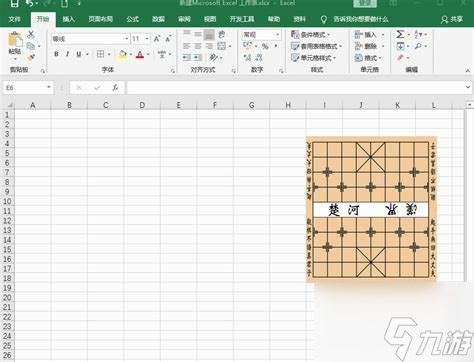Open the Font group dialog launcher

click(173, 71)
